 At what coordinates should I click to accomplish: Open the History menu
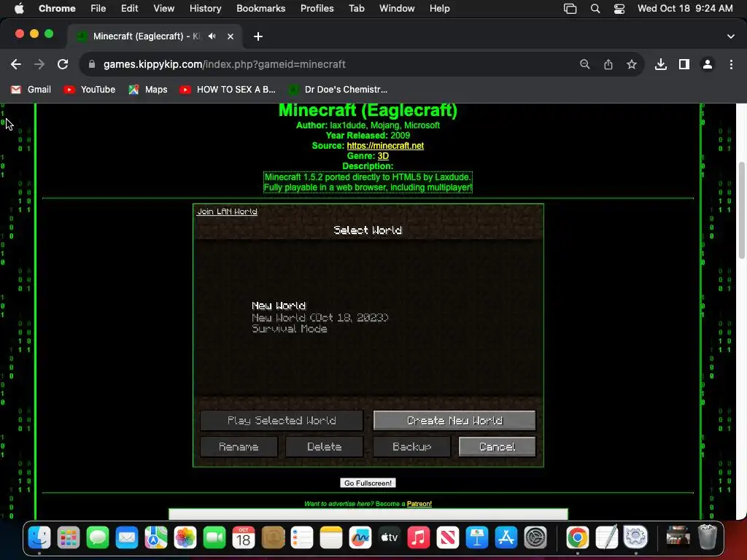pyautogui.click(x=205, y=9)
